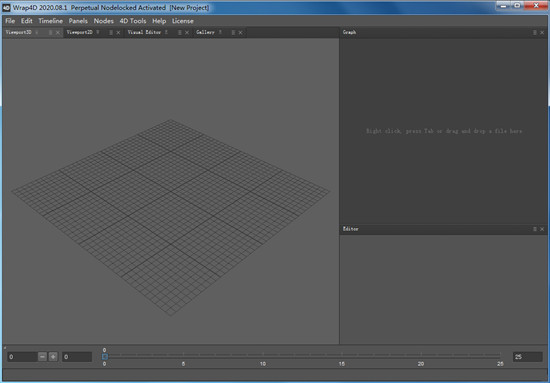Image resolution: width=550 pixels, height=383 pixels.
Task: Close the Viewport3D tab
Action: (58, 33)
